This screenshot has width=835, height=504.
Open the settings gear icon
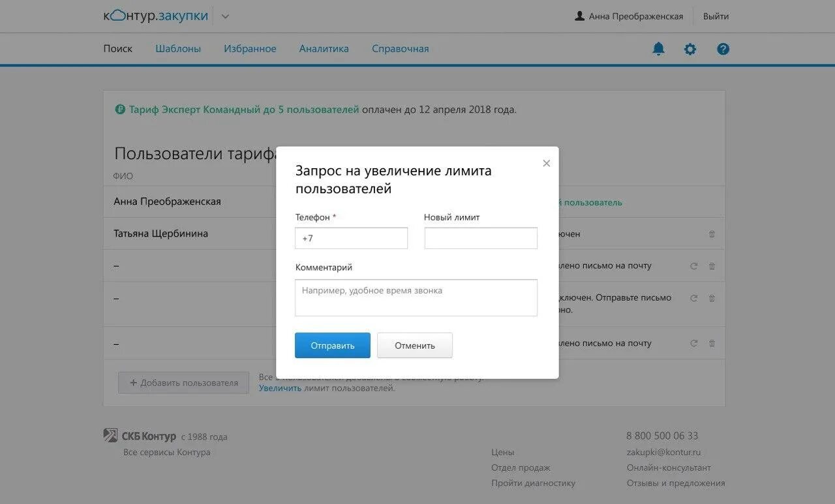(x=690, y=49)
